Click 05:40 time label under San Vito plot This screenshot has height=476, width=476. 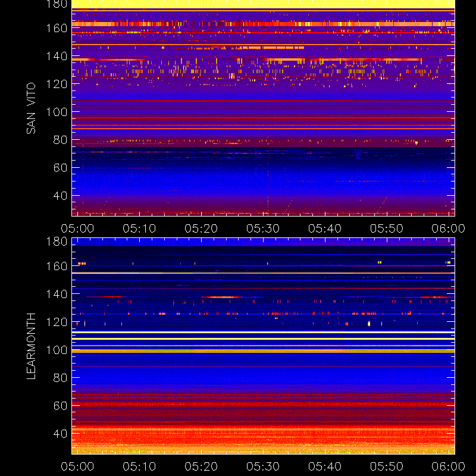325,228
